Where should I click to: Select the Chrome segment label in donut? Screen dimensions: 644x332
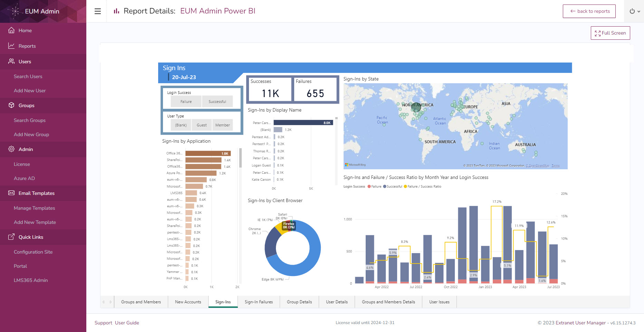[x=254, y=231]
